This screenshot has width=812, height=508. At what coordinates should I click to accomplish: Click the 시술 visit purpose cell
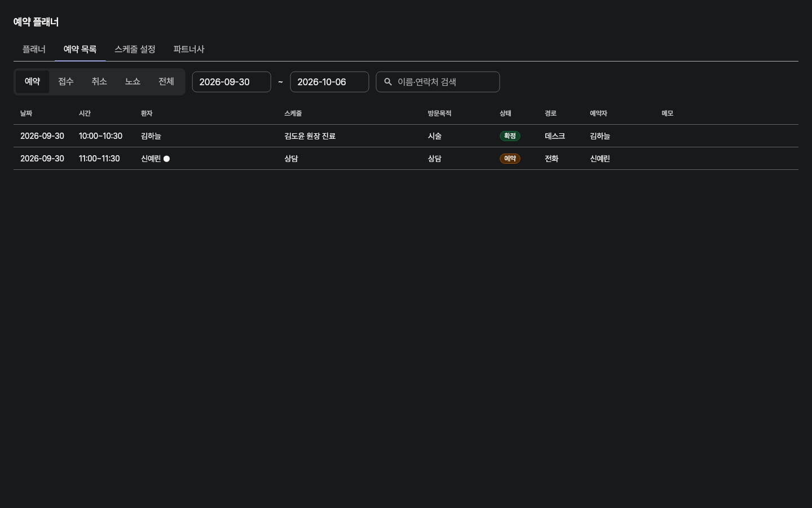click(434, 136)
